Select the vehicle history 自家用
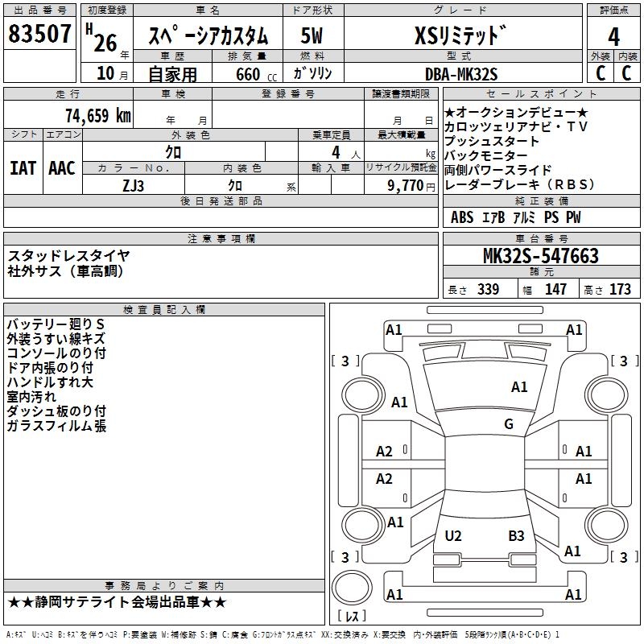Image resolution: width=644 pixels, height=644 pixels. (172, 74)
